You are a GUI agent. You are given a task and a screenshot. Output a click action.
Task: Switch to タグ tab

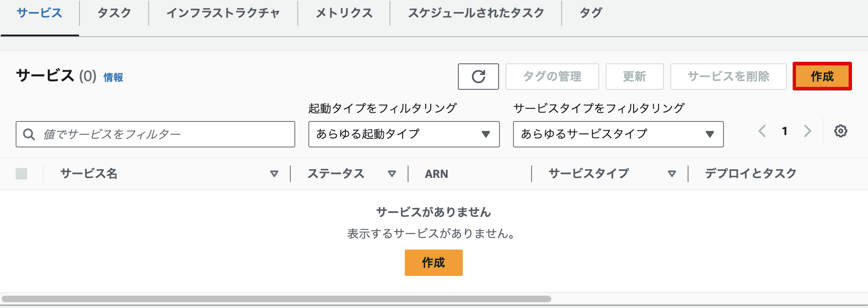pyautogui.click(x=591, y=13)
